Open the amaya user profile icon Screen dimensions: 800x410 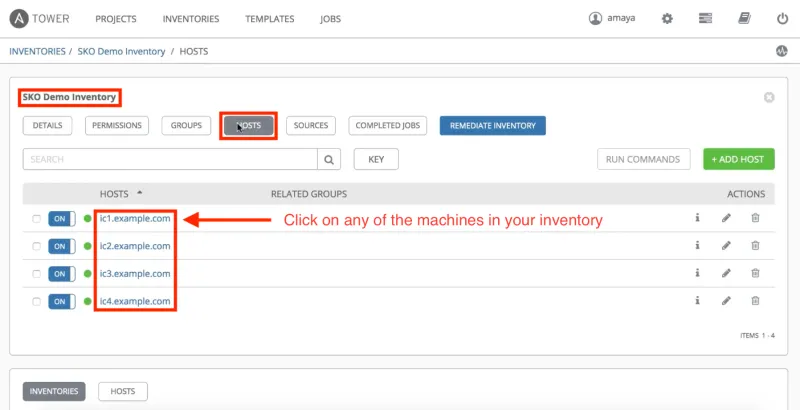click(x=595, y=18)
